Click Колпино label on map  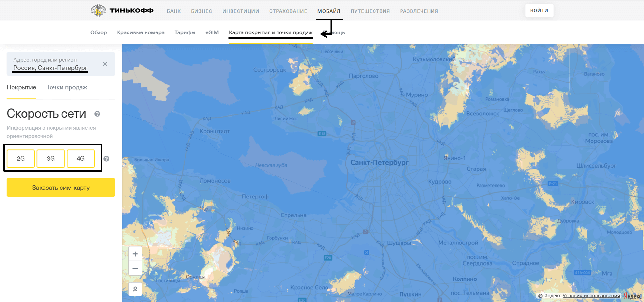click(465, 279)
